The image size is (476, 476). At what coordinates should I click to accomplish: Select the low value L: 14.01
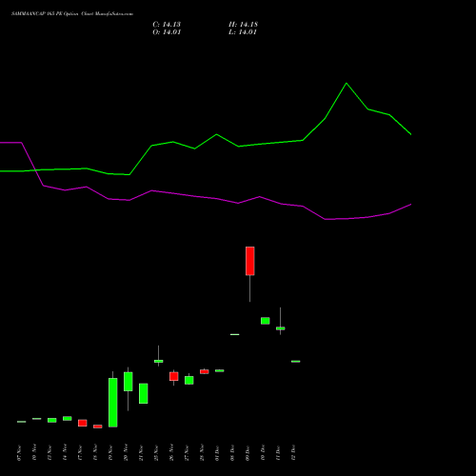pyautogui.click(x=243, y=32)
